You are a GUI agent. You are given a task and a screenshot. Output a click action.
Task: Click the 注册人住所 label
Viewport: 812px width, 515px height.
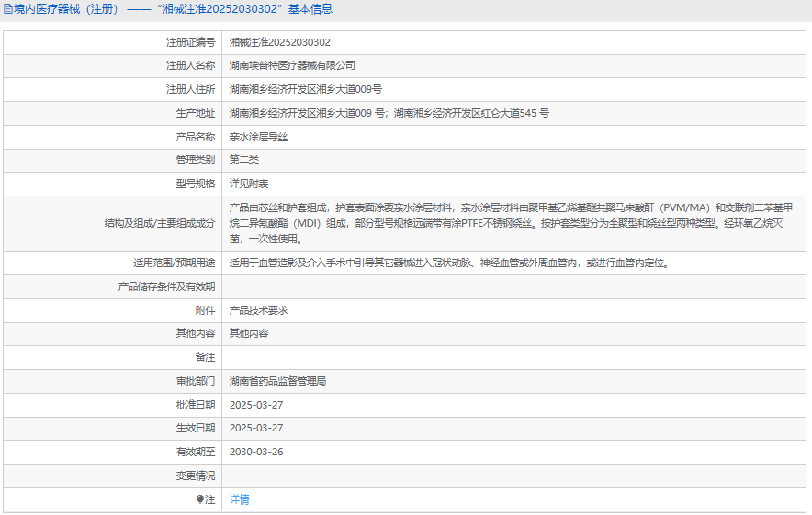coord(190,90)
